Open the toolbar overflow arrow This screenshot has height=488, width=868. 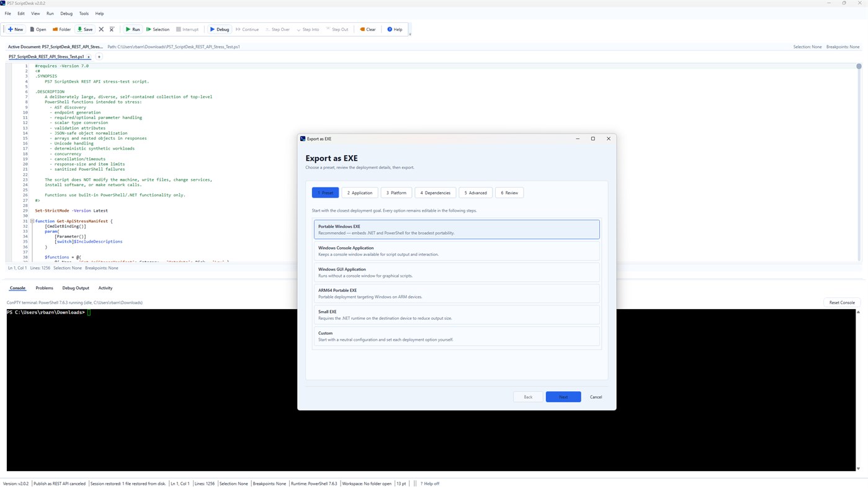click(x=410, y=34)
